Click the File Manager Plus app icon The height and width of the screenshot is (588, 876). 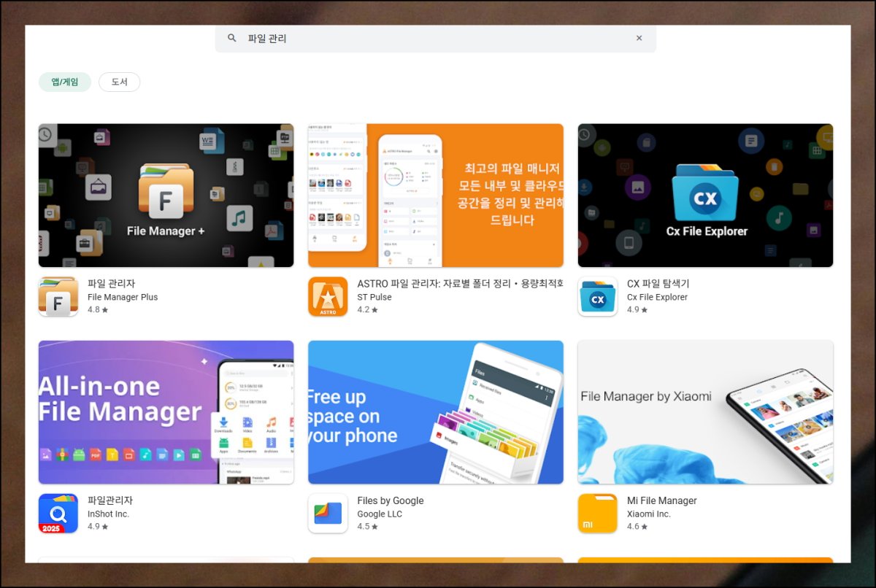pyautogui.click(x=58, y=296)
